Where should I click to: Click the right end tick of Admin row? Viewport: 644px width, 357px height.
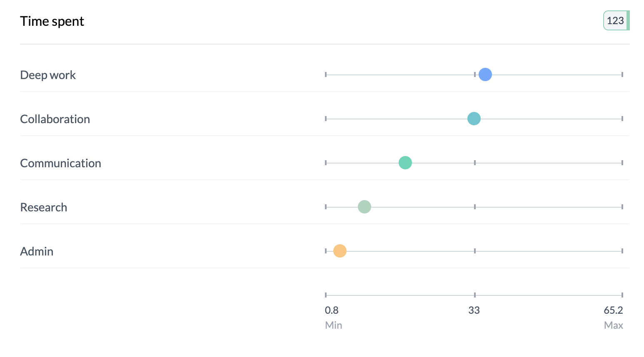pos(622,251)
